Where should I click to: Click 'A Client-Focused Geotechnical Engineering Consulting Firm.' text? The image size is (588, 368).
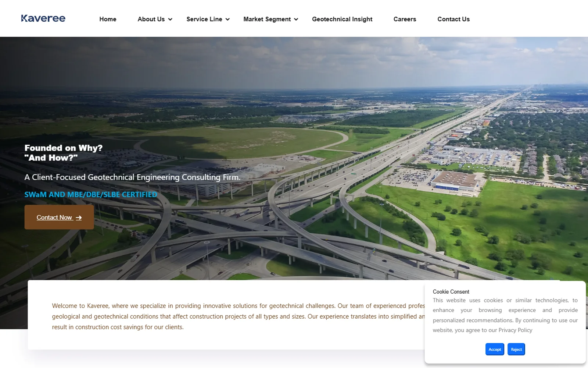point(132,177)
